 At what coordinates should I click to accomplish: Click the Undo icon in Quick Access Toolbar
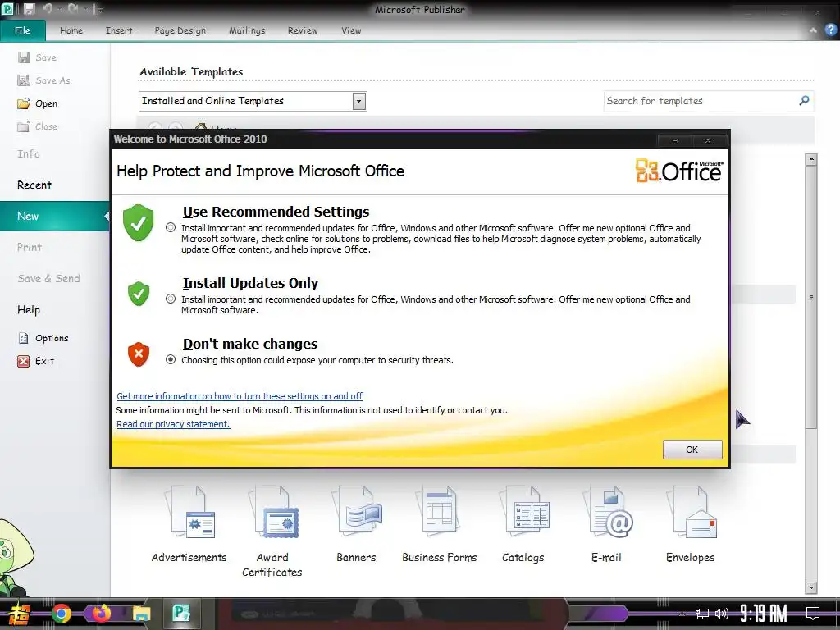tap(47, 9)
